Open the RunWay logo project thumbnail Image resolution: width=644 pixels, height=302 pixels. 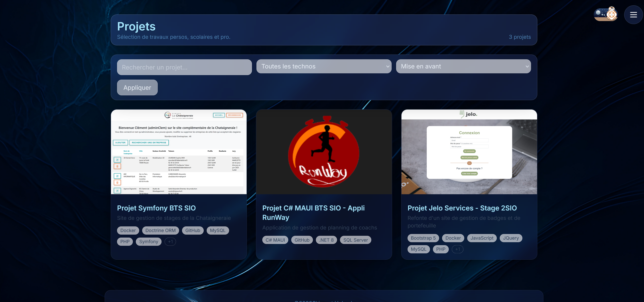(324, 152)
